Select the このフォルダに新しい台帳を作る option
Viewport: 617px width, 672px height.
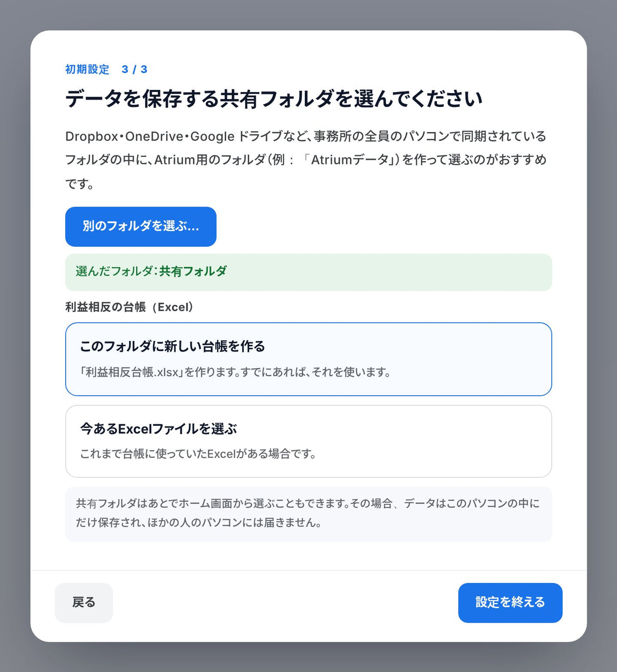click(308, 359)
